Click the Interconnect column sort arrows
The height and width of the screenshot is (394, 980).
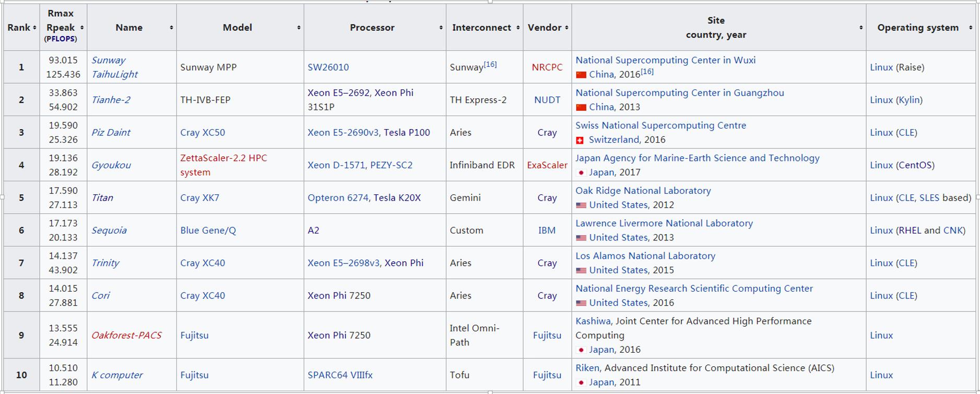518,28
